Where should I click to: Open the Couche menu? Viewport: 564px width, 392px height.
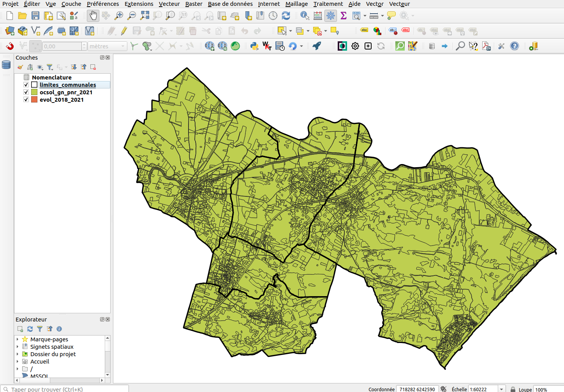point(71,4)
